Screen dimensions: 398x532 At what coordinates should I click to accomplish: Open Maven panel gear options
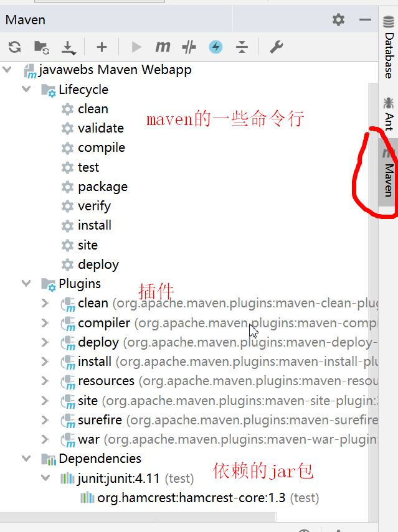[x=338, y=20]
